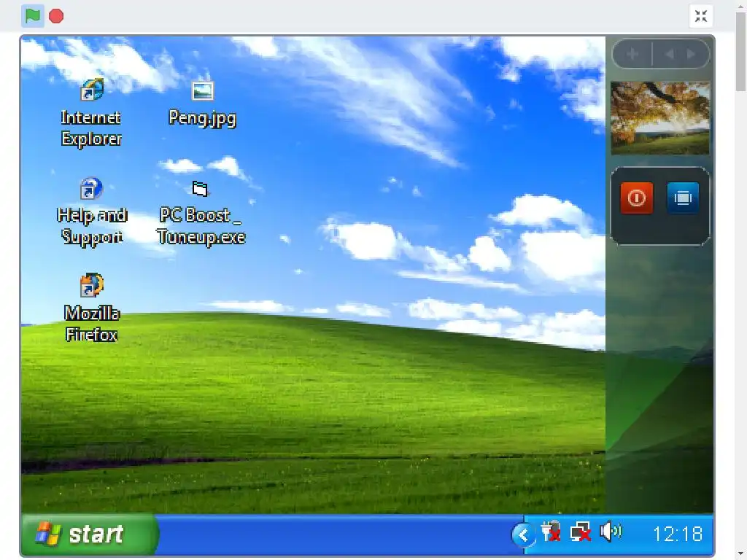The image size is (747, 560).
Task: Go to next sidebar gadgets page arrow
Action: pos(691,54)
